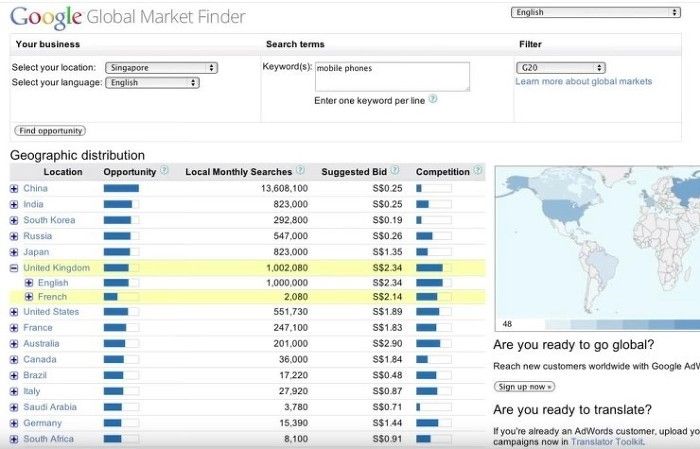This screenshot has width=700, height=449.
Task: Click the Find opportunity button
Action: coord(50,131)
